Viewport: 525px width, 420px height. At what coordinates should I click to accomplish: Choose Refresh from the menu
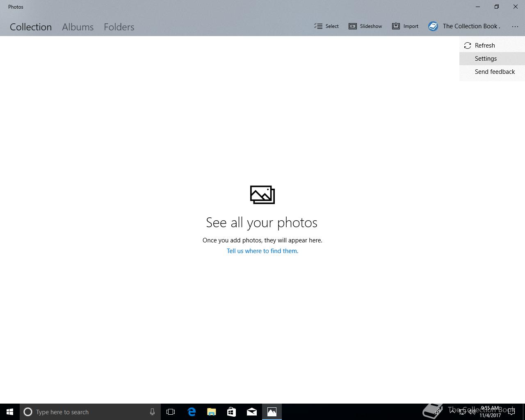492,46
